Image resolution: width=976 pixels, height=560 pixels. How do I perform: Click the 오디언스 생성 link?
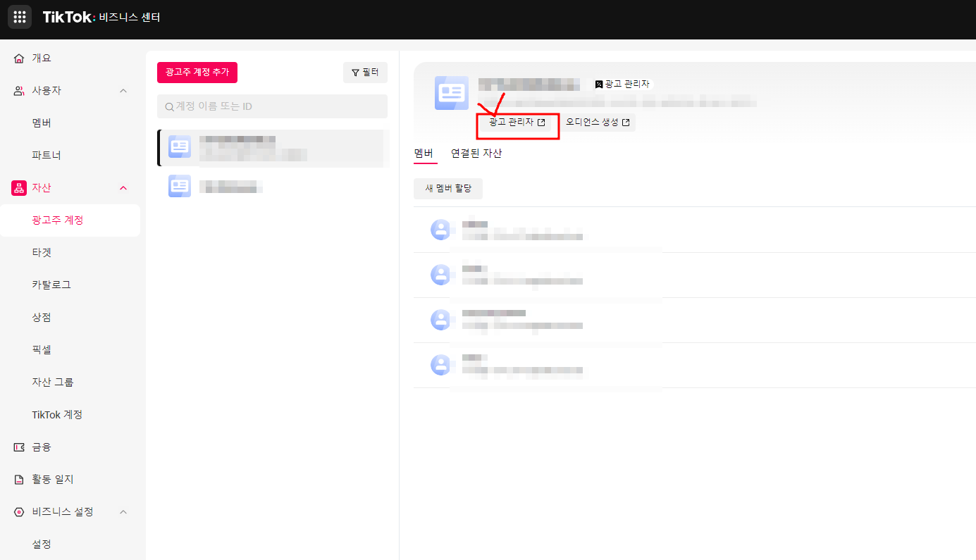[x=598, y=122]
